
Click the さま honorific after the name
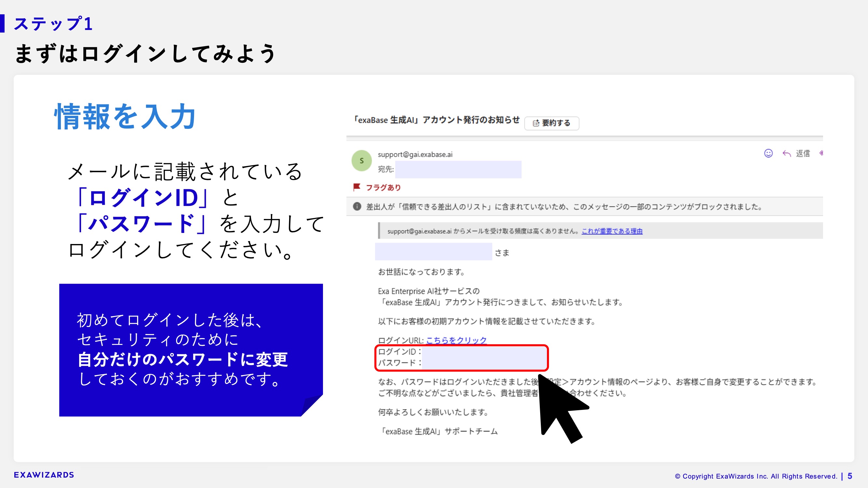502,253
